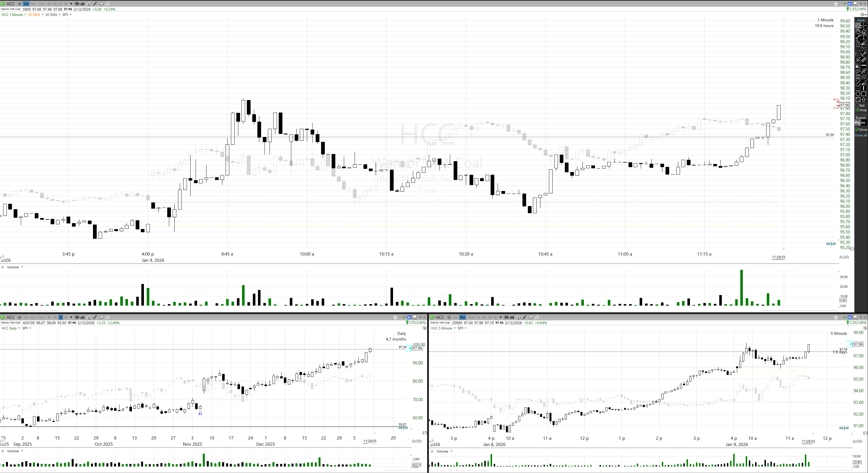Uncheck the Snap checkbox
The height and width of the screenshot is (473, 868).
[857, 110]
